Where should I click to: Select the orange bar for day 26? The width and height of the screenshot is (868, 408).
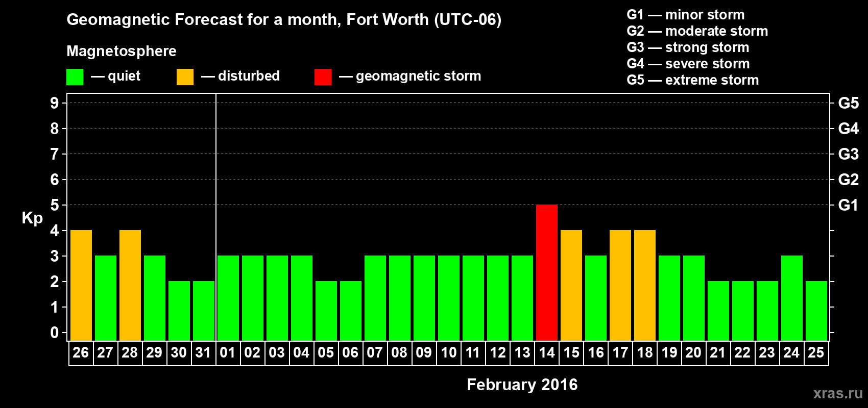pyautogui.click(x=81, y=285)
